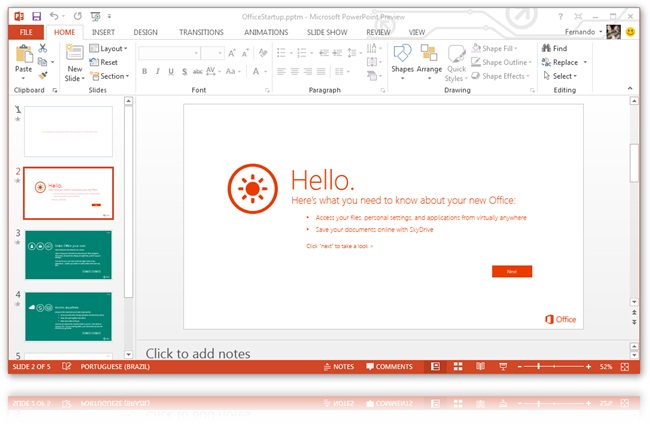Center the text

tap(295, 71)
